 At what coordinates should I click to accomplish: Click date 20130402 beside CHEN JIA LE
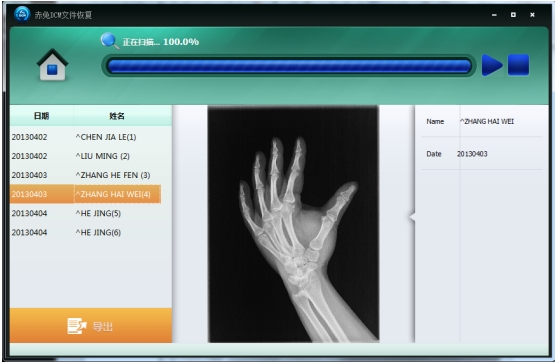coord(29,137)
